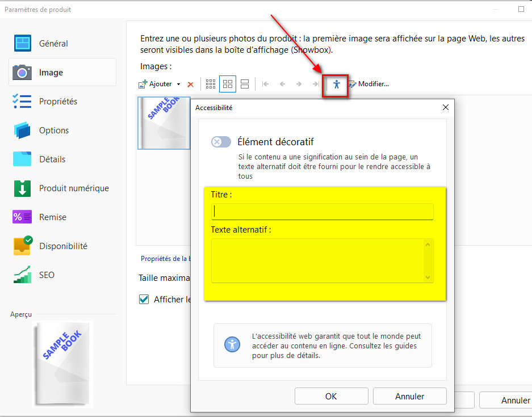Click Ajouter to add an image
The height and width of the screenshot is (417, 532).
[x=155, y=84]
